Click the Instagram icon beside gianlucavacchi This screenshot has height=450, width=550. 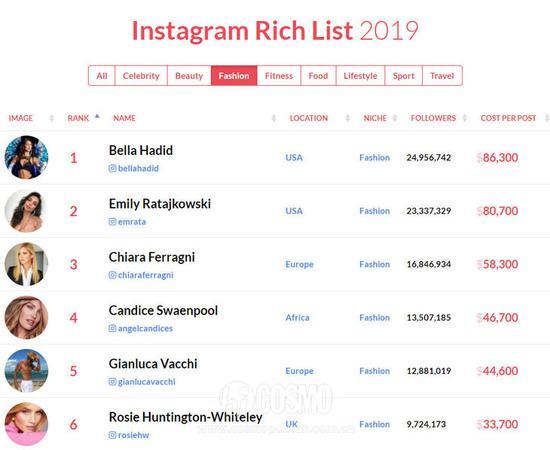[112, 382]
